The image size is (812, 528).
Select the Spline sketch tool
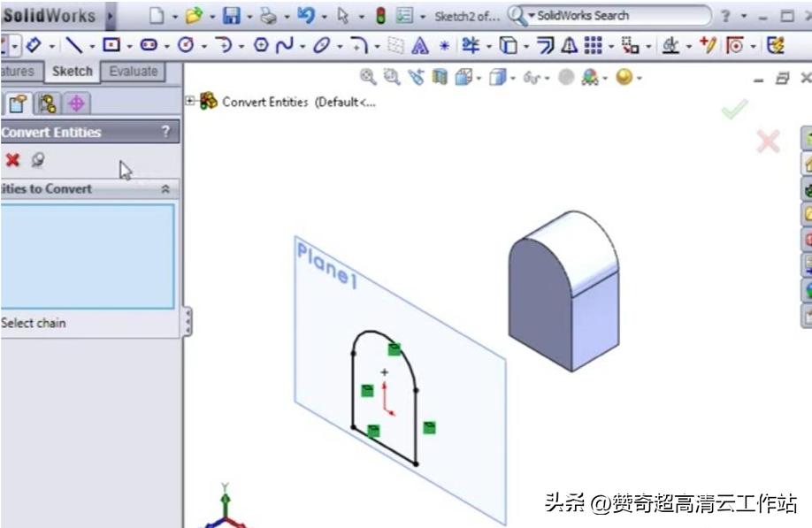point(284,46)
